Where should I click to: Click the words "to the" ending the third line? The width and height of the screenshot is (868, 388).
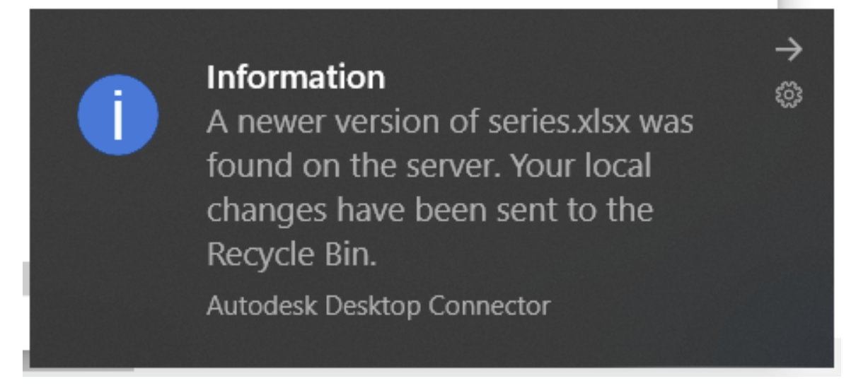pyautogui.click(x=613, y=211)
